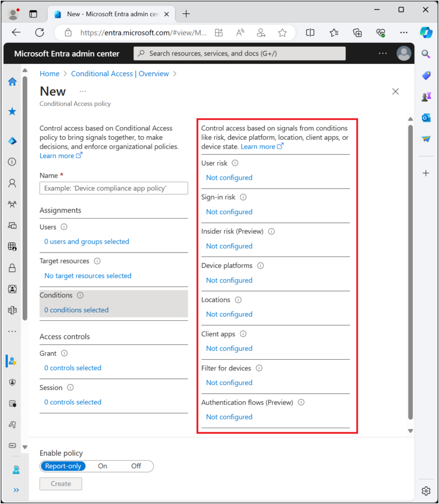Screen dimensions: 439x504
Task: Set Enable policy to On
Action: coord(102,466)
